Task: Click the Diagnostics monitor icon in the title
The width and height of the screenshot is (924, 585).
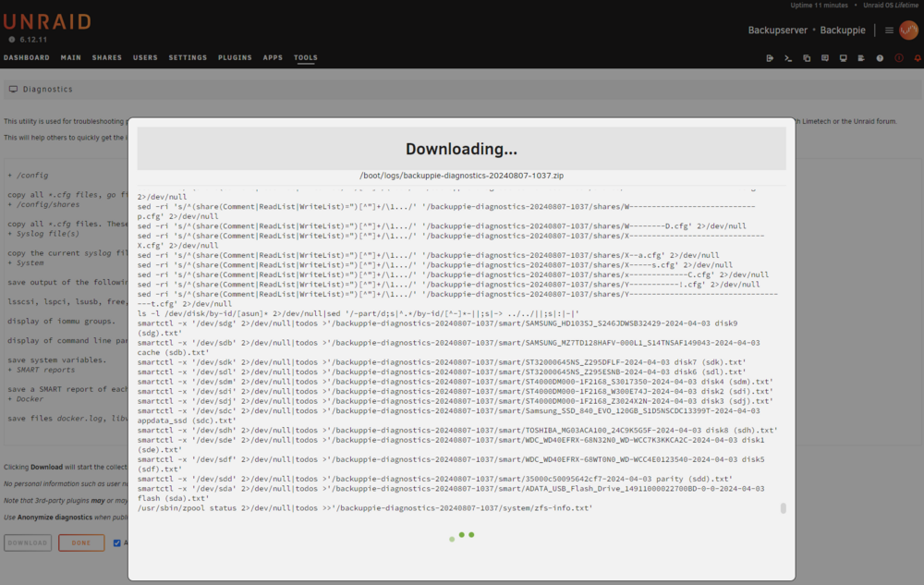Action: pos(13,89)
